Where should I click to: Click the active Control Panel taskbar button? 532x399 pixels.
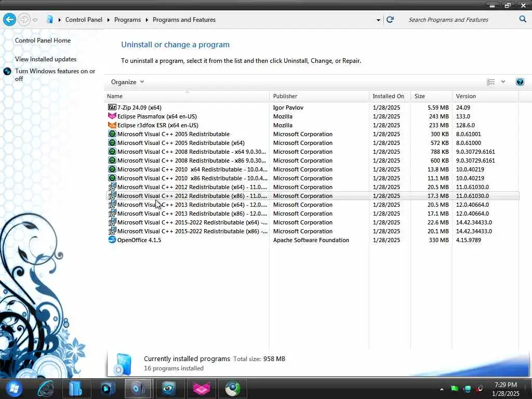click(138, 389)
